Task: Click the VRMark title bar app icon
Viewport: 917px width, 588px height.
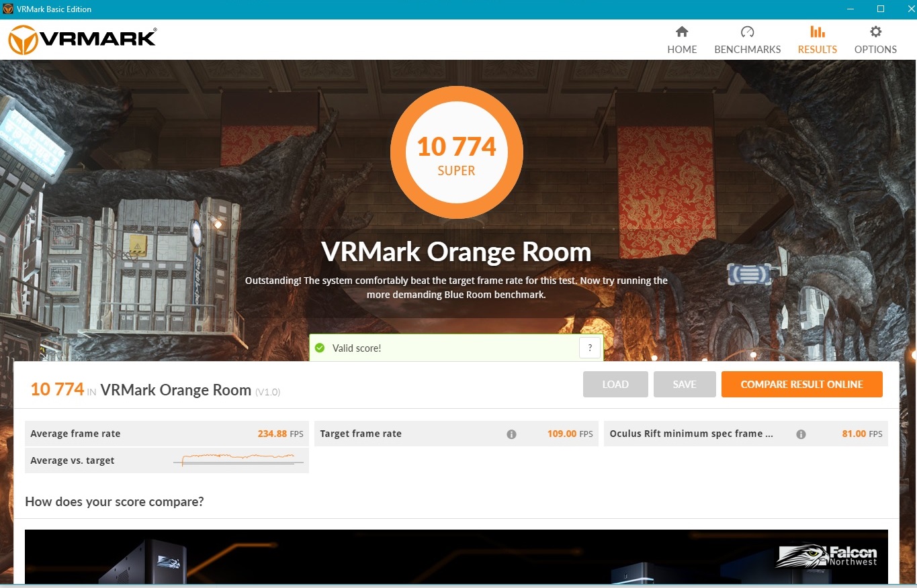Action: point(8,9)
